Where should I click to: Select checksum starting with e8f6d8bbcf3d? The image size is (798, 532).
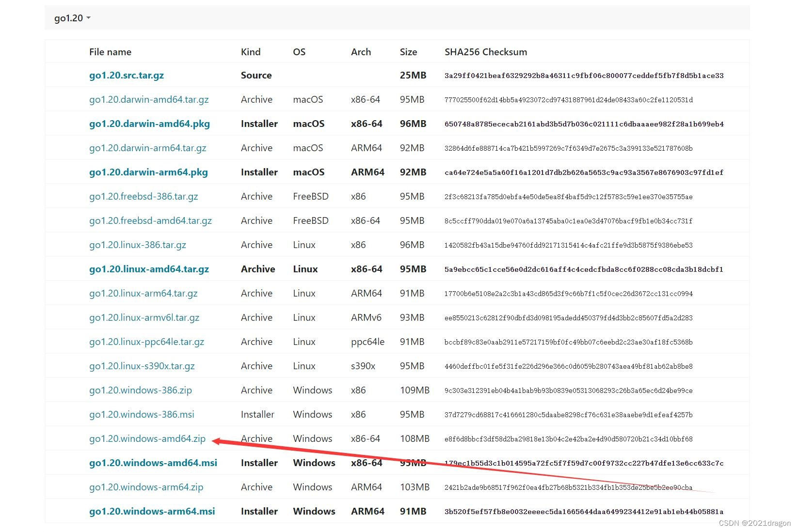point(569,439)
